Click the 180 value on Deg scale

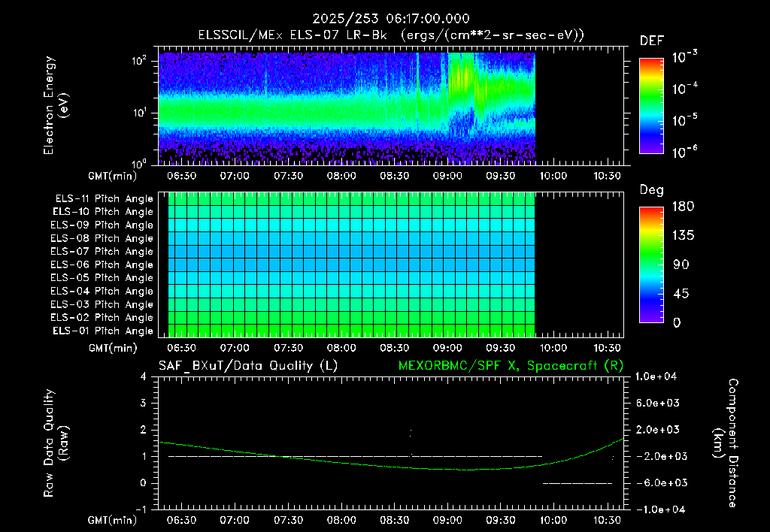click(683, 207)
